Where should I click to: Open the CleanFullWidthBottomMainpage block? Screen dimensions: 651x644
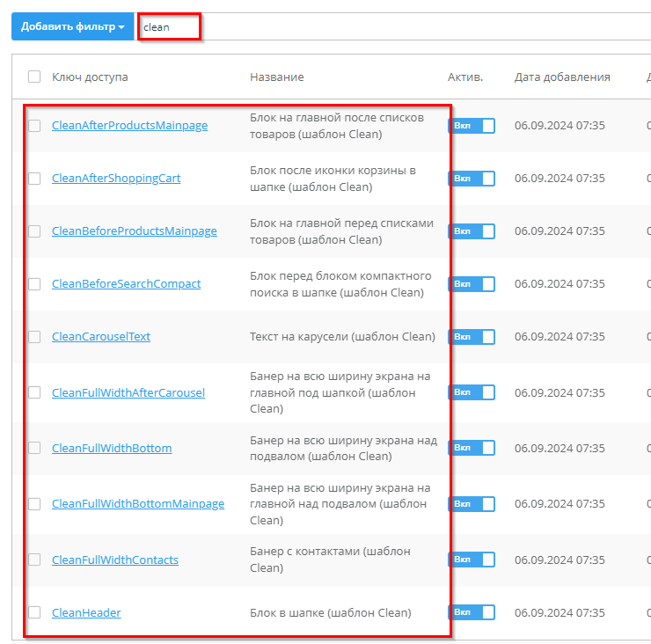point(138,504)
